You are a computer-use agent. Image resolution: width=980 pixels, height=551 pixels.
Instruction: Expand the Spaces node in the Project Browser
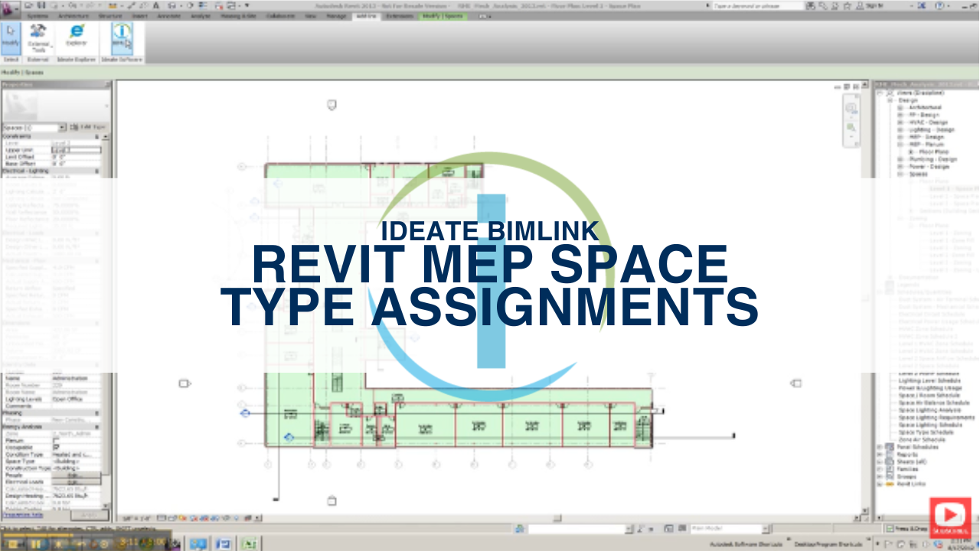(x=899, y=174)
